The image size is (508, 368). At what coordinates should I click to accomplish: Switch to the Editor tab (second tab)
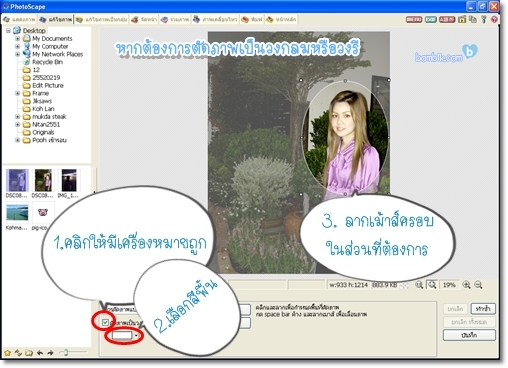pos(56,20)
